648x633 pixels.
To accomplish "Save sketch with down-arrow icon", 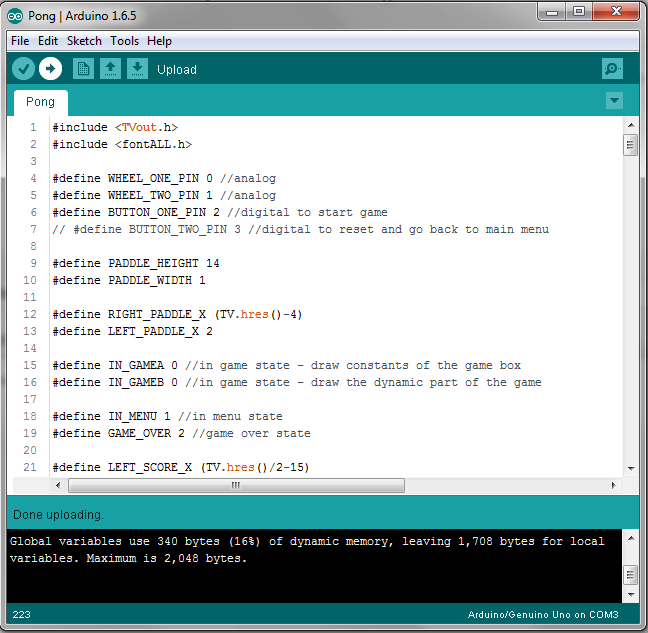I will [137, 69].
